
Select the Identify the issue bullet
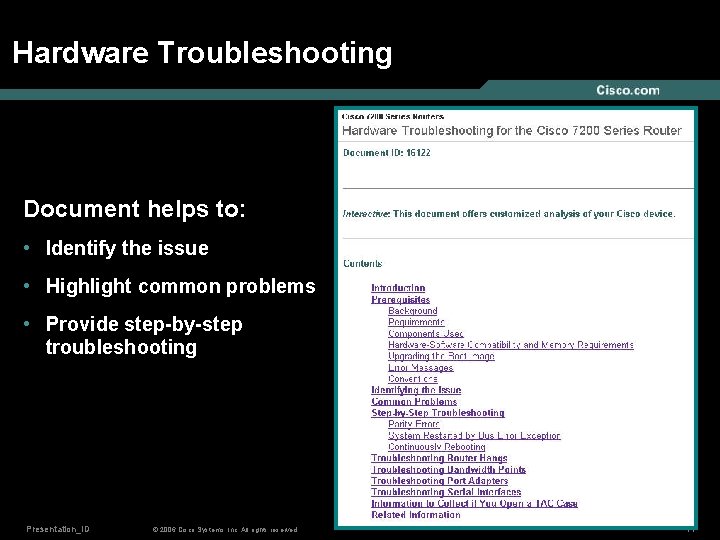pos(127,248)
